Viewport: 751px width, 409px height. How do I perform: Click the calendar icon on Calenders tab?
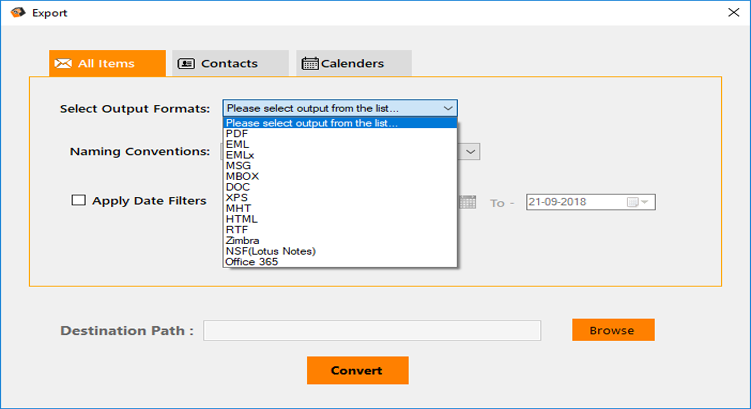(x=310, y=64)
